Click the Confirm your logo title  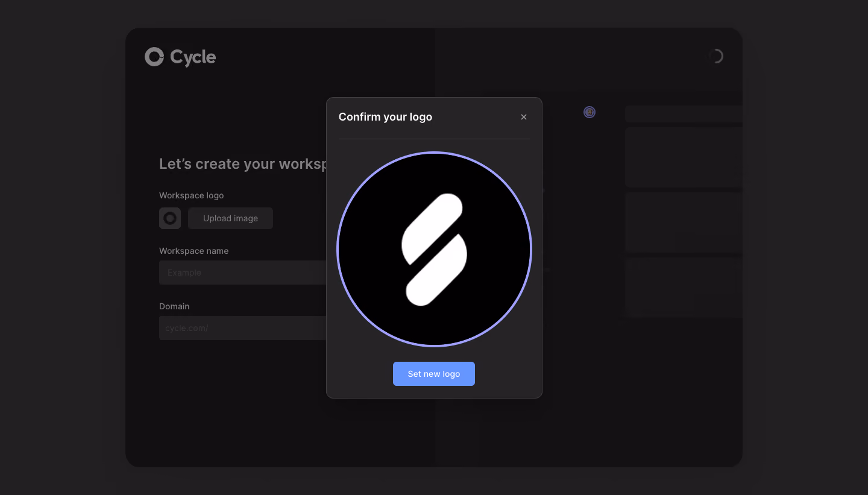point(385,117)
